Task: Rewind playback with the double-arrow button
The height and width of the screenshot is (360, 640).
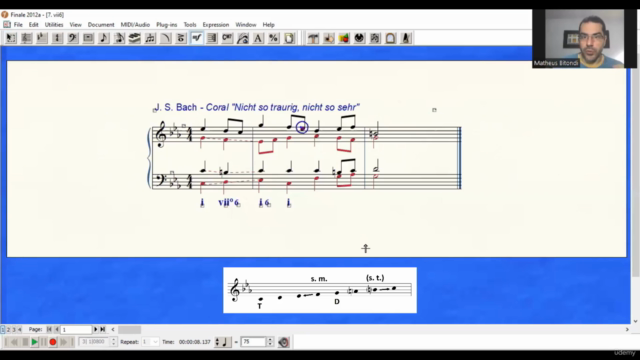Action: pos(15,342)
